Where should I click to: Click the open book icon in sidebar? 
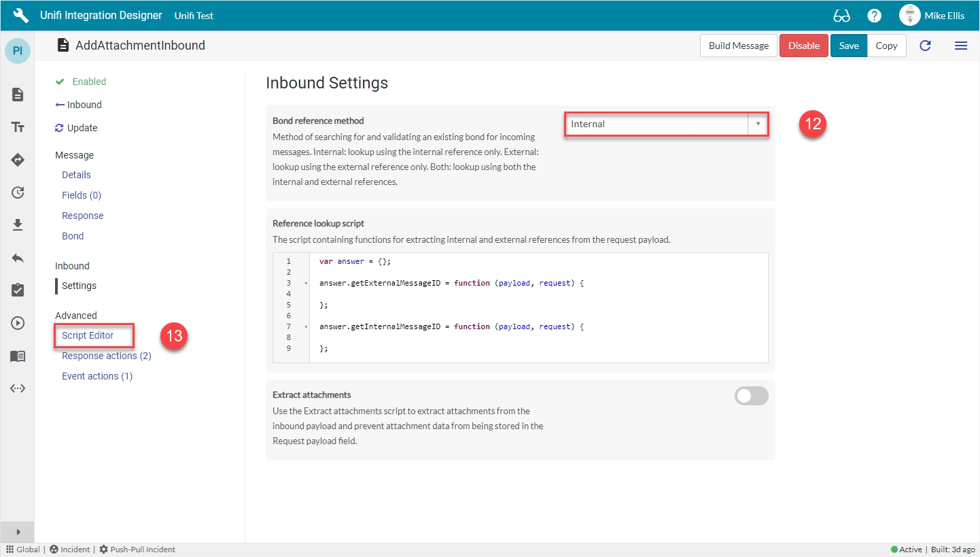click(x=18, y=356)
